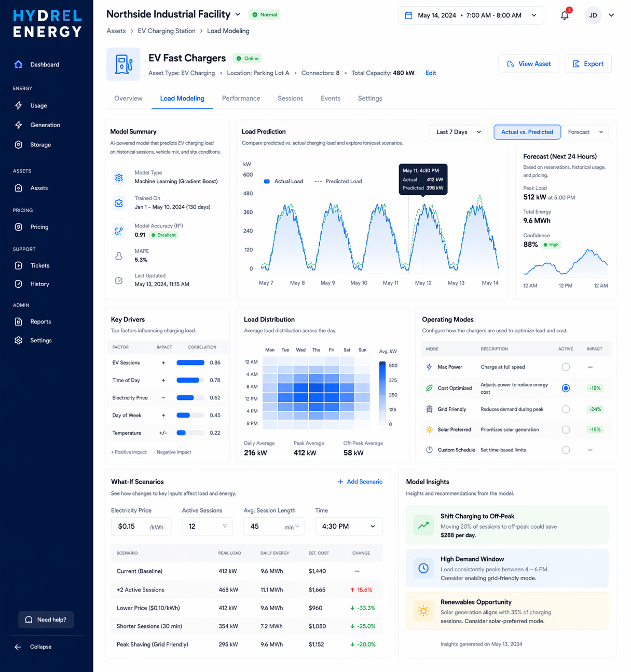The width and height of the screenshot is (631, 672).
Task: Click the JD user avatar
Action: point(593,15)
